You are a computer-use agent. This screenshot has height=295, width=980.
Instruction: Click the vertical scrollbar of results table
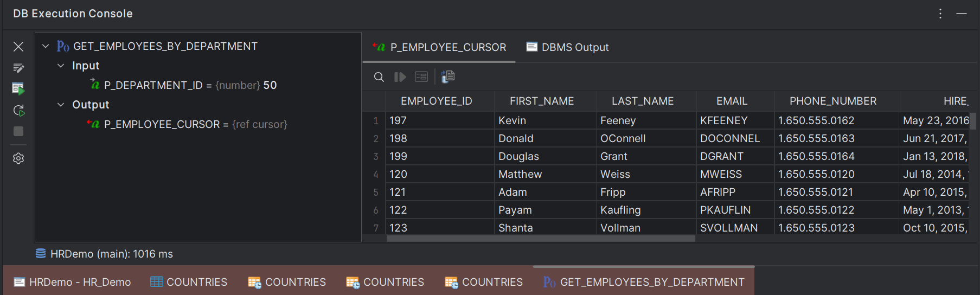click(x=973, y=120)
